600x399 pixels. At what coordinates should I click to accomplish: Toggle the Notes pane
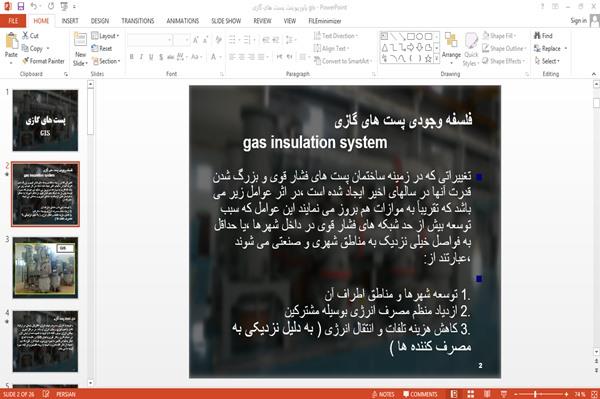coord(383,394)
